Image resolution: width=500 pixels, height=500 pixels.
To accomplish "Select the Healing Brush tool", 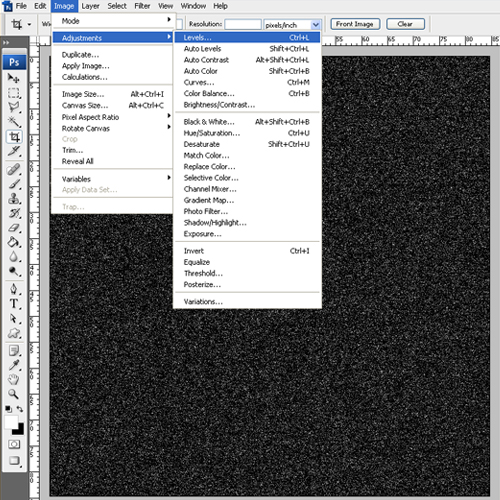I will tap(14, 169).
